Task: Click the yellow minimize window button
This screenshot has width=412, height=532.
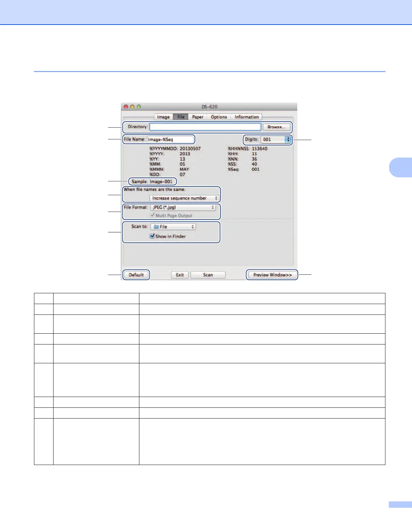Action: pyautogui.click(x=132, y=107)
